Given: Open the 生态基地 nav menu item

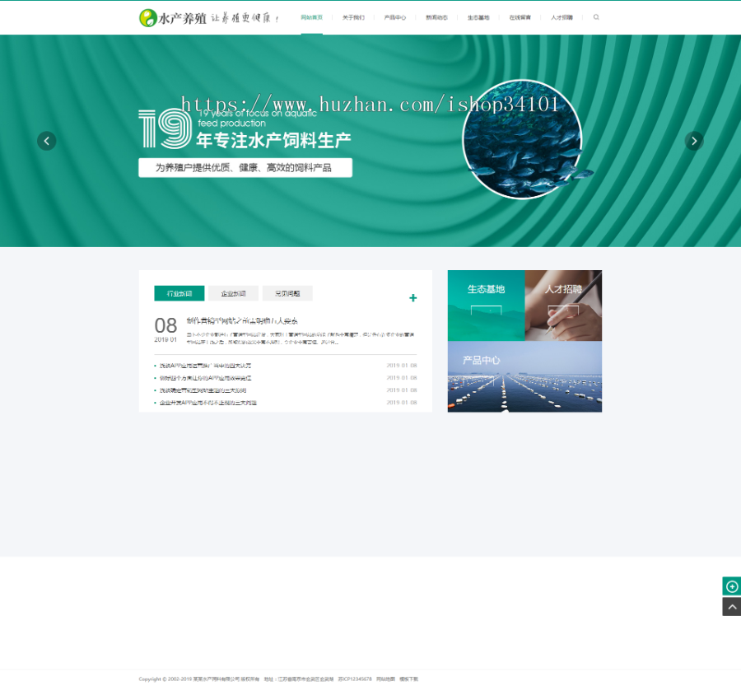Looking at the screenshot, I should [x=478, y=17].
